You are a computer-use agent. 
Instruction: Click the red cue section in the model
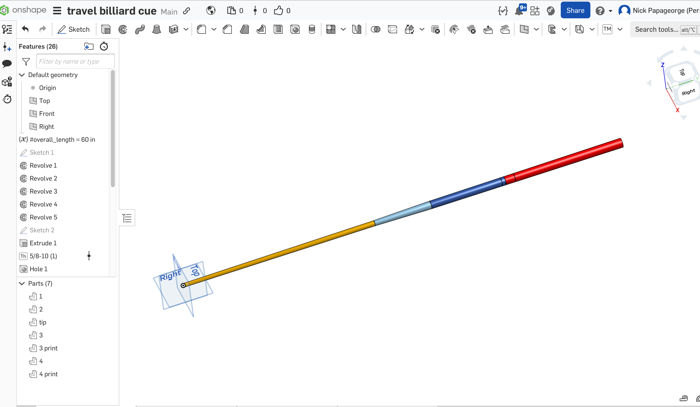click(565, 161)
